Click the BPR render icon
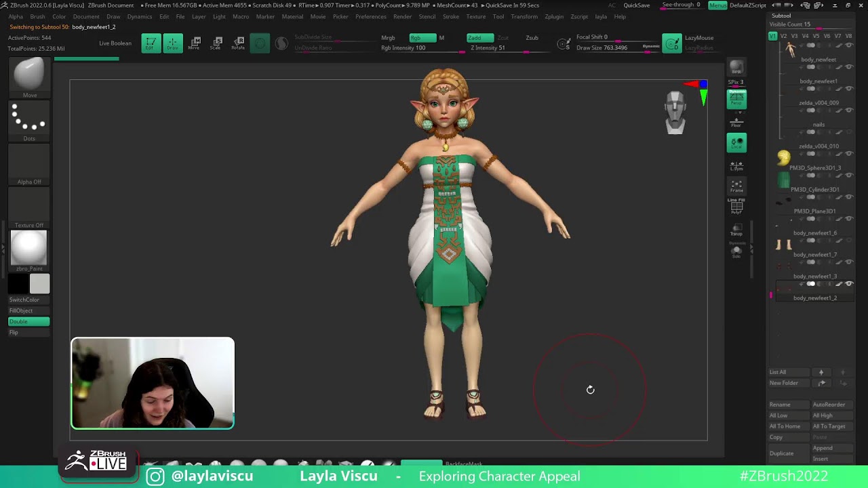 pyautogui.click(x=736, y=66)
